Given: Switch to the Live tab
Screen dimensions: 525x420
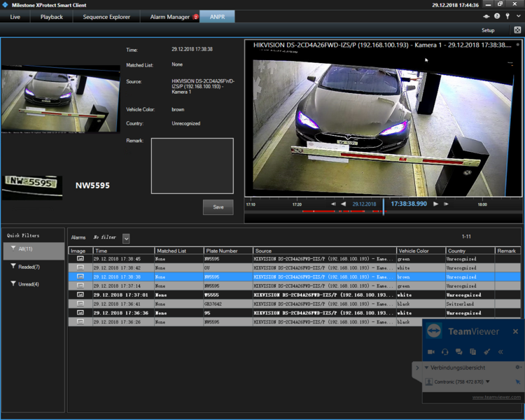Looking at the screenshot, I should click(x=15, y=17).
